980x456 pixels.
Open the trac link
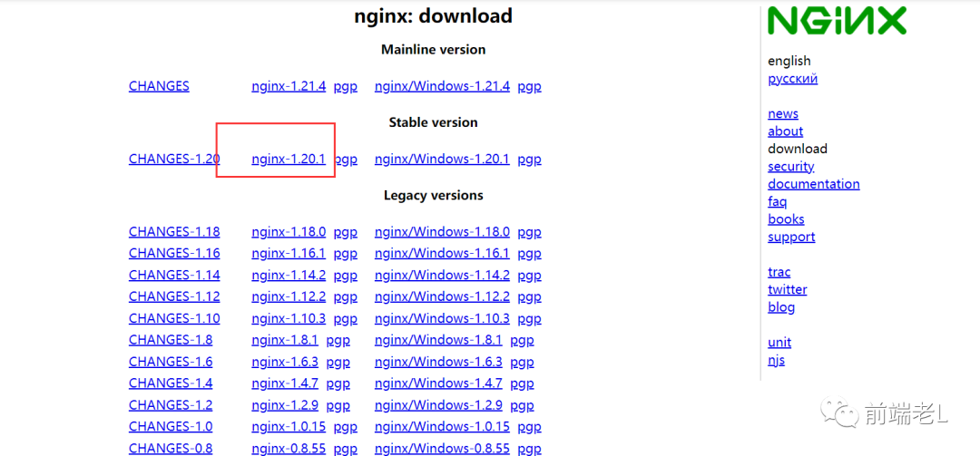tap(779, 272)
